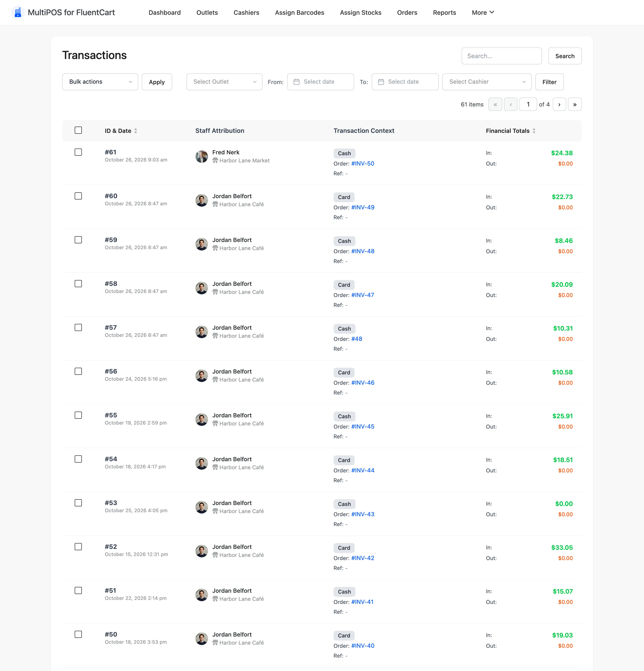This screenshot has height=671, width=644.
Task: Click the page number input box
Action: tap(528, 104)
